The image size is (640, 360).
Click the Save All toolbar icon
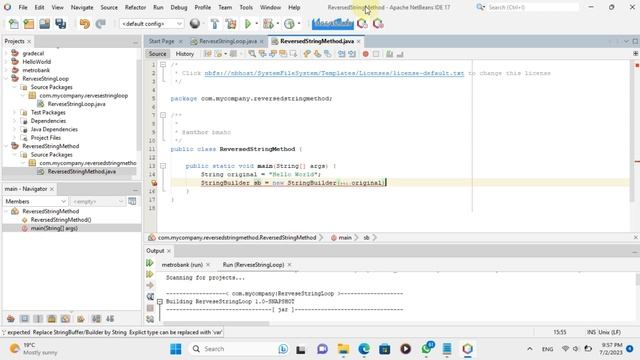tap(60, 24)
